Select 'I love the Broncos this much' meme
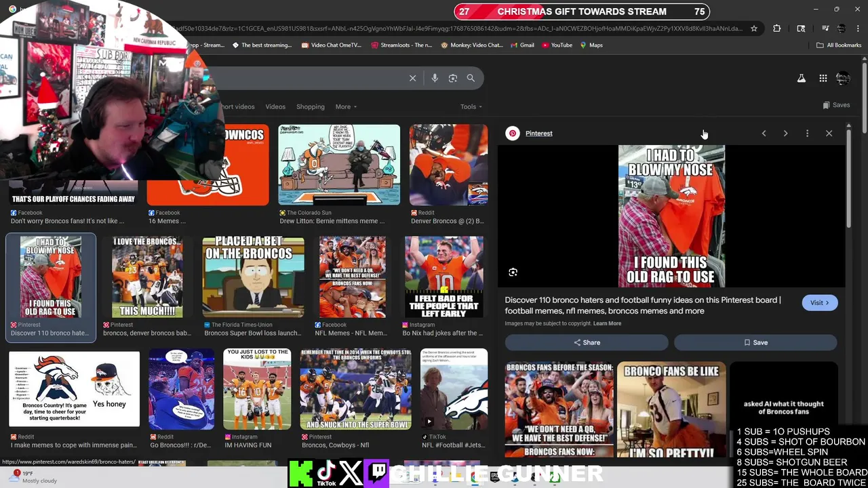The width and height of the screenshot is (868, 488). (x=147, y=277)
